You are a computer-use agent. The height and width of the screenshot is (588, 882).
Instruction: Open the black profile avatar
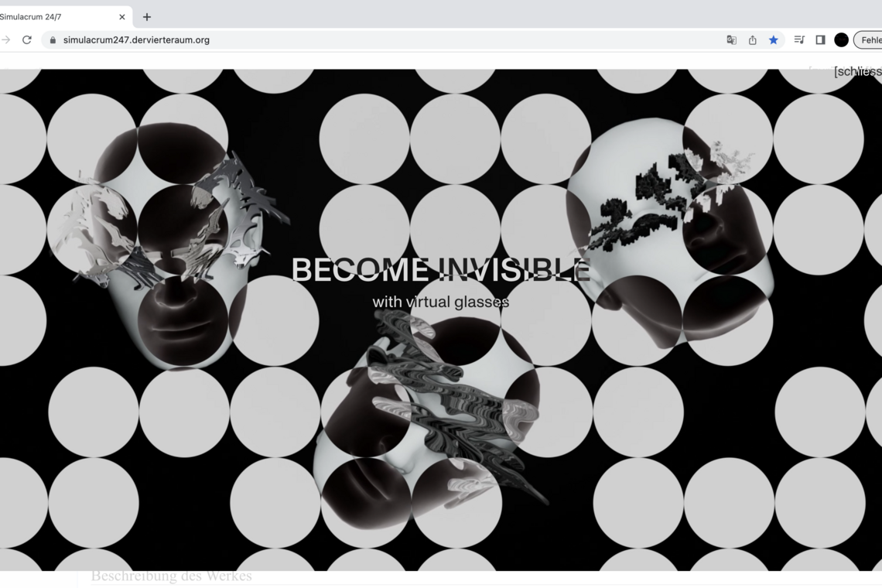pos(841,40)
